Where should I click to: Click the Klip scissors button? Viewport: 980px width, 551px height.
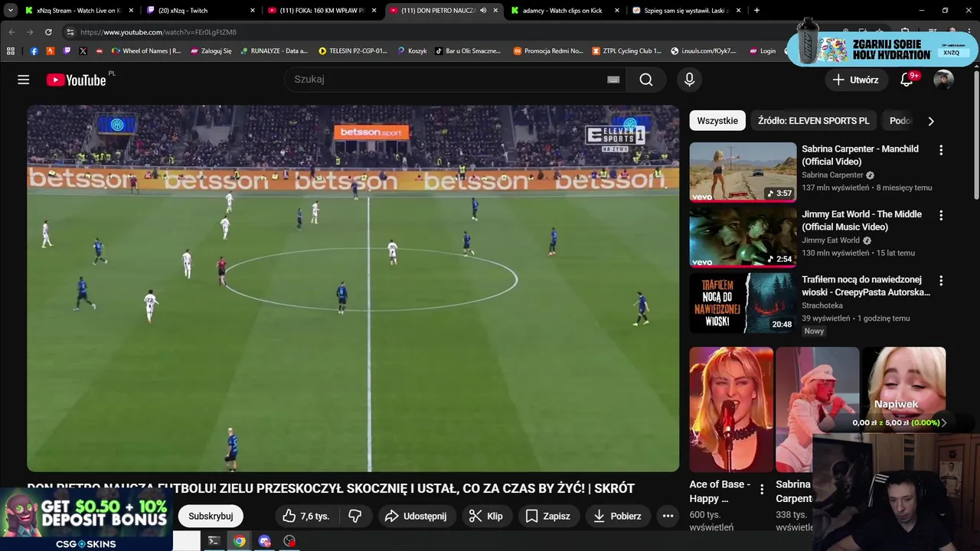486,516
